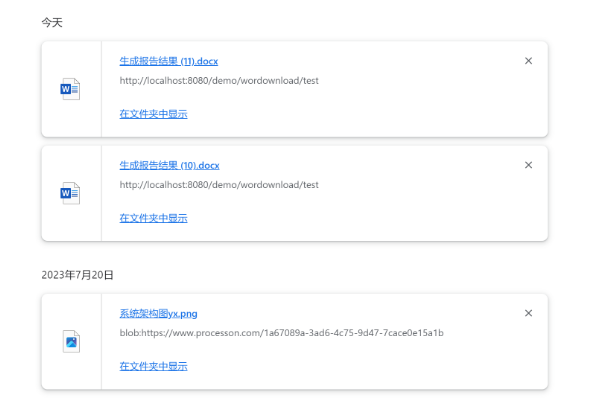Viewport: 590px width, 409px height.
Task: Click the image file icon for 系统架构图yx.png
Action: click(71, 342)
